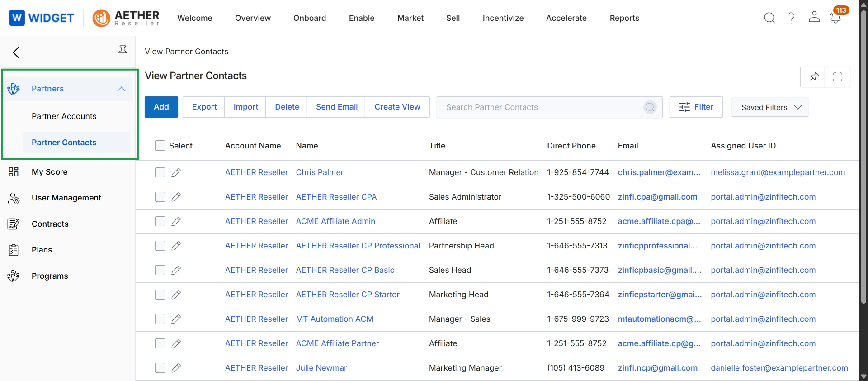Image resolution: width=868 pixels, height=381 pixels.
Task: Click the Import button
Action: (246, 107)
